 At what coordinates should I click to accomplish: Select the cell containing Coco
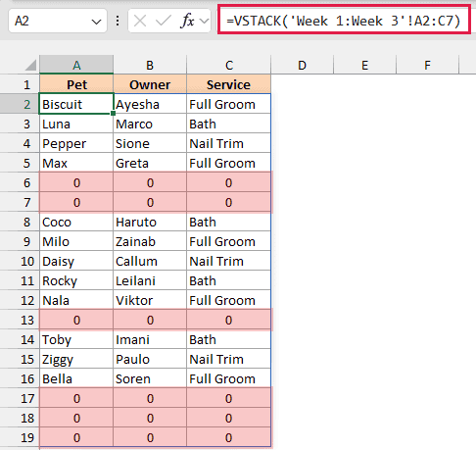[76, 222]
